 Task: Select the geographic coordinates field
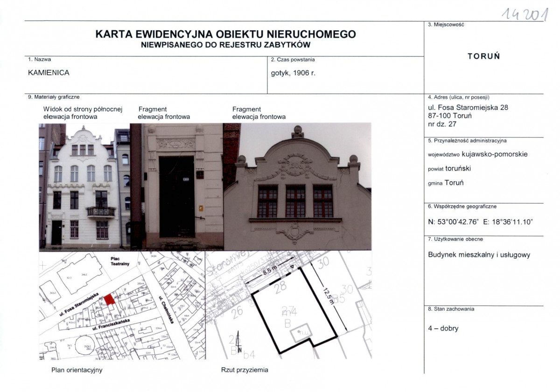pyautogui.click(x=483, y=222)
